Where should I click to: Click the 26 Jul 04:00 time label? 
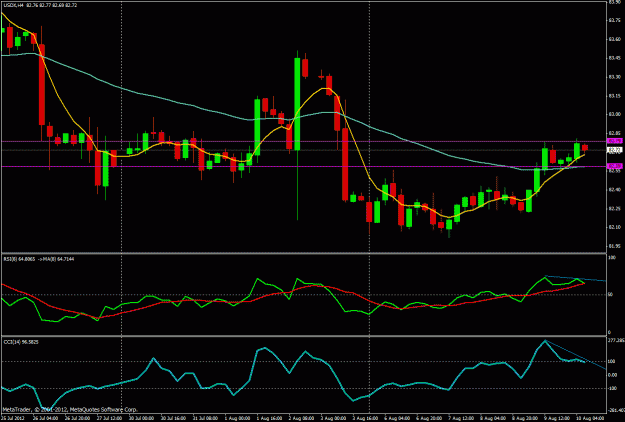click(45, 418)
